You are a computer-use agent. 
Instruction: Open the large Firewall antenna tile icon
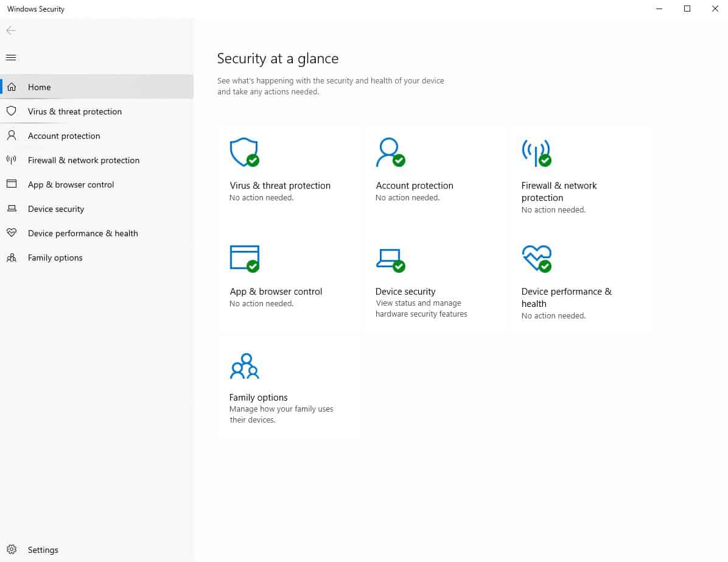[536, 153]
